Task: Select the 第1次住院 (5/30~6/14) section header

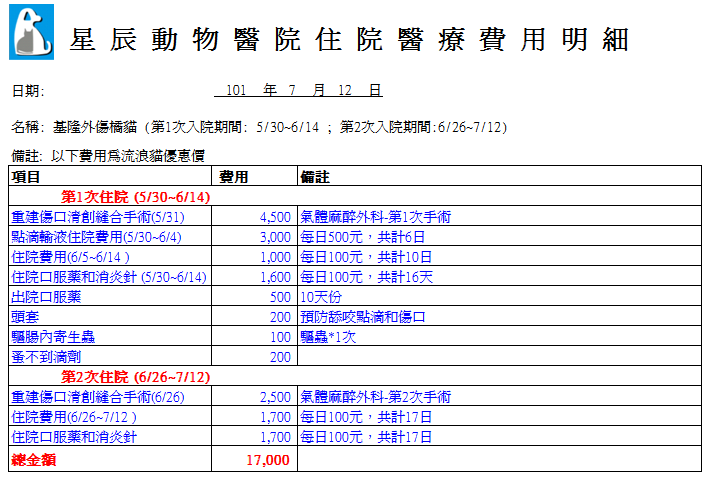Action: click(x=135, y=197)
